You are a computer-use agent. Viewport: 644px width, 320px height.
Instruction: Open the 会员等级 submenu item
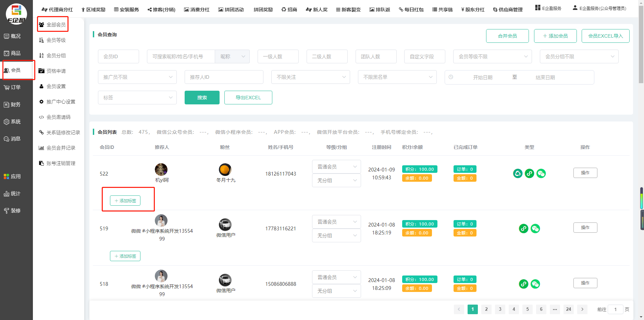56,40
